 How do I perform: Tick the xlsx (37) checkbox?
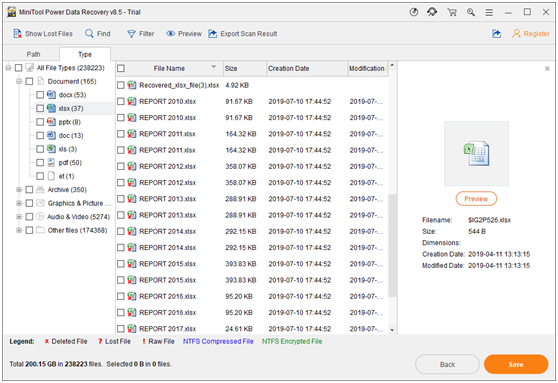pyautogui.click(x=40, y=109)
